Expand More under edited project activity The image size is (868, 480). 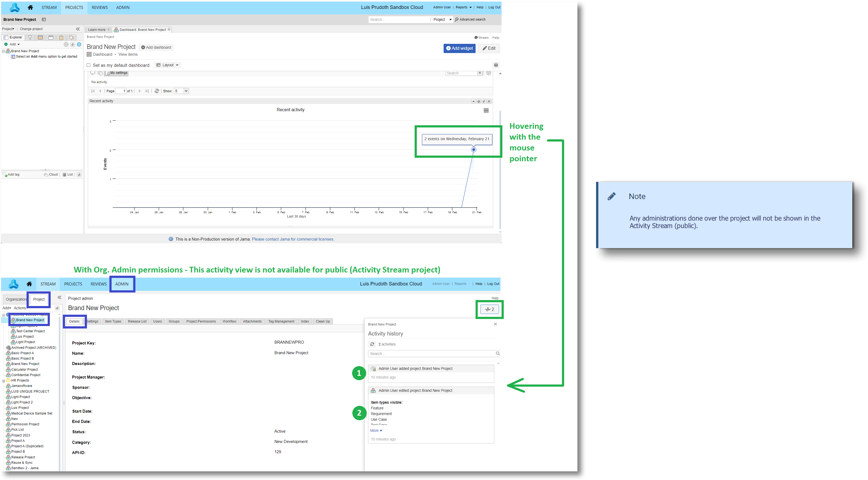(x=376, y=430)
